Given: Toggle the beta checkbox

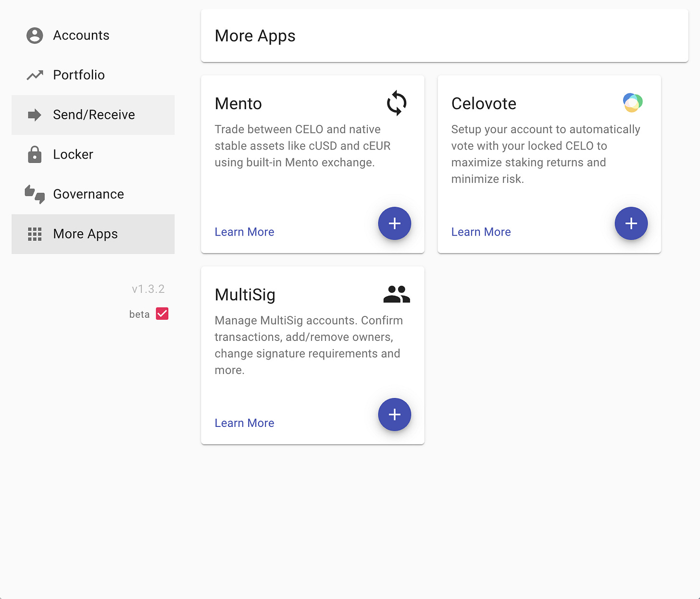Looking at the screenshot, I should pos(162,314).
